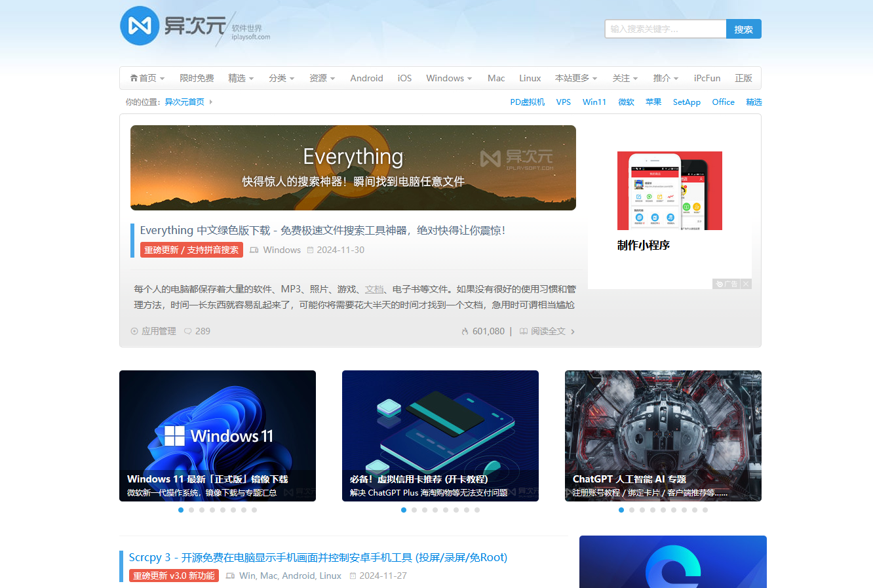
Task: Expand the 分类 dropdown menu
Action: coord(281,78)
